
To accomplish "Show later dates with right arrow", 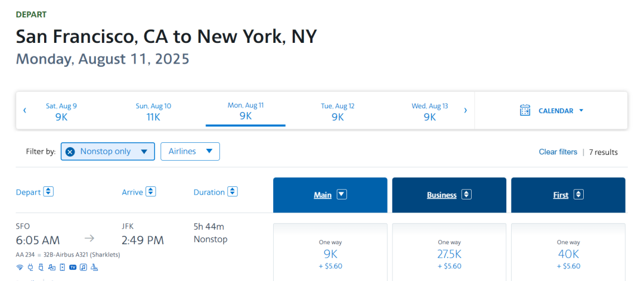I will click(465, 110).
